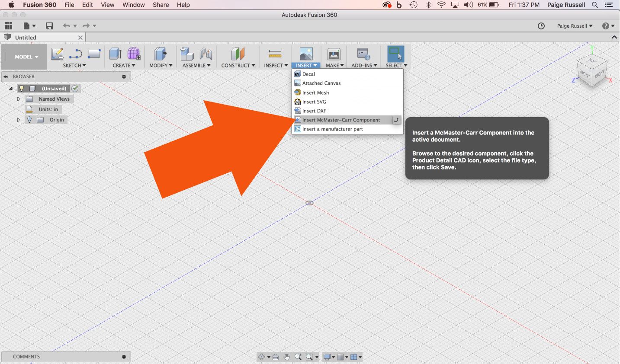
Task: Choose Insert Mesh menu item
Action: click(x=348, y=93)
